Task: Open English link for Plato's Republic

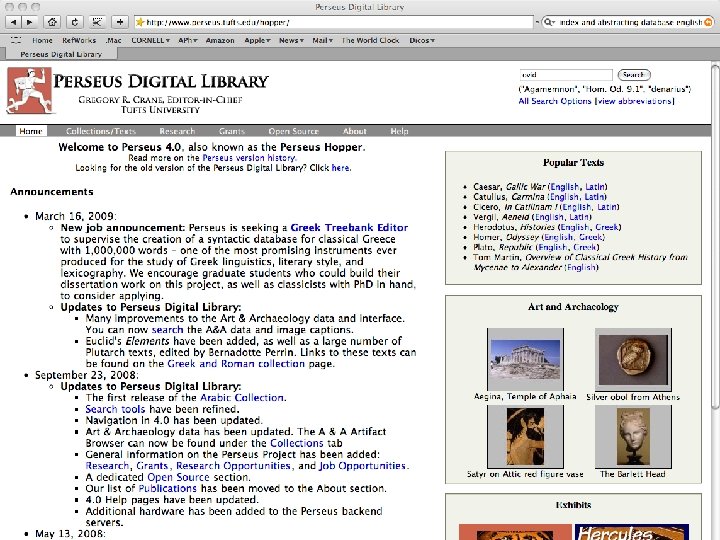Action: 552,247
